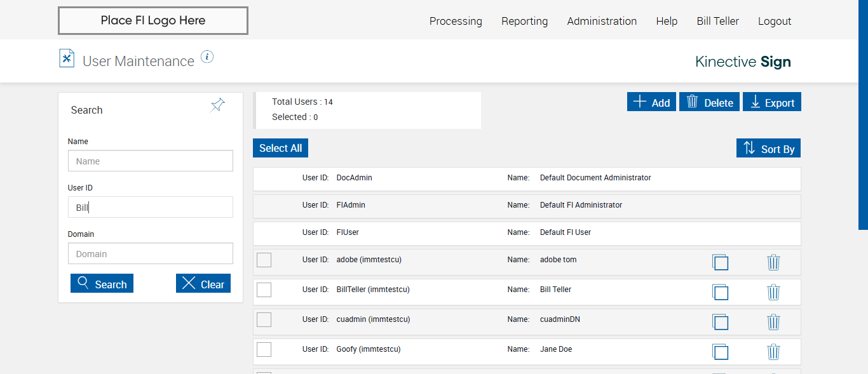Screen dimensions: 868x374
Task: Select the BillTeller user checkbox
Action: tap(264, 290)
